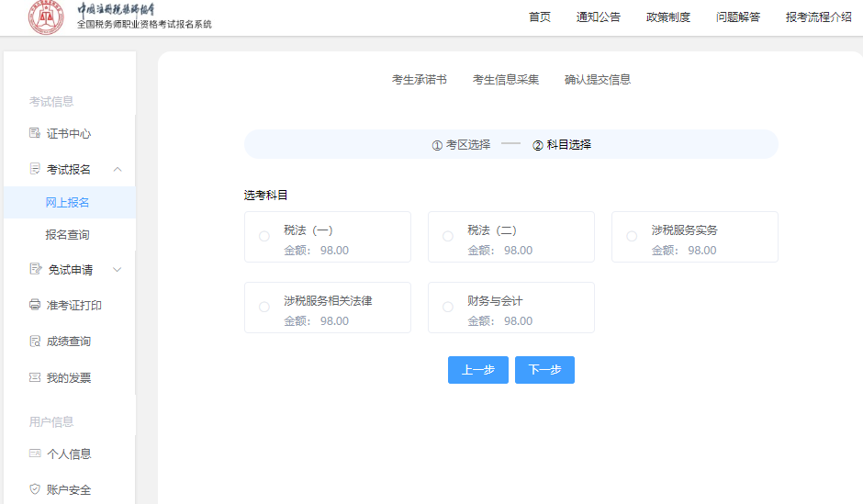
Task: Click the tax association logo icon
Action: (x=46, y=17)
